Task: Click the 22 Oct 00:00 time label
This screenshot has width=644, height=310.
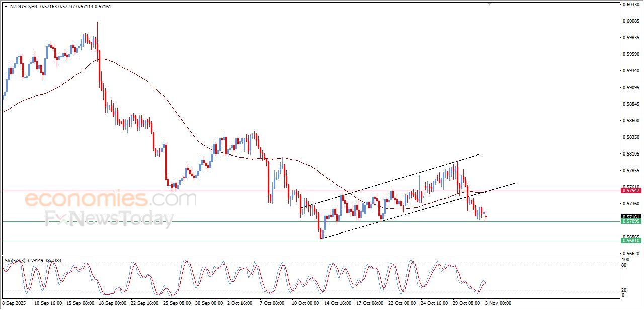Action: point(401,304)
